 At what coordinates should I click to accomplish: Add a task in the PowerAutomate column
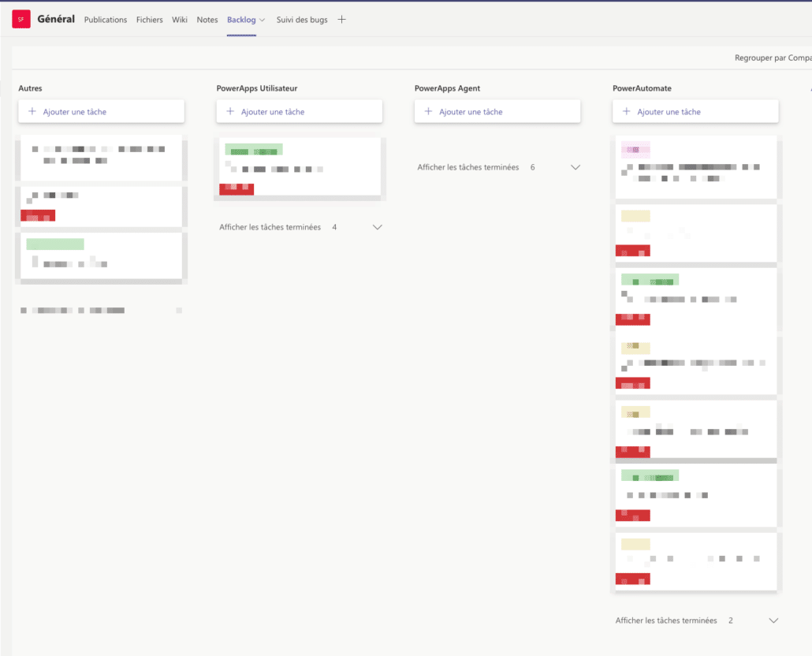[x=695, y=111]
